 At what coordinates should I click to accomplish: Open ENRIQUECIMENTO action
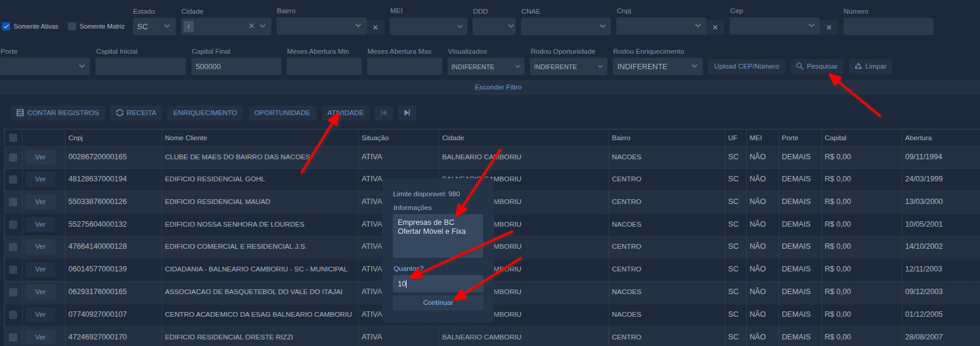coord(205,113)
